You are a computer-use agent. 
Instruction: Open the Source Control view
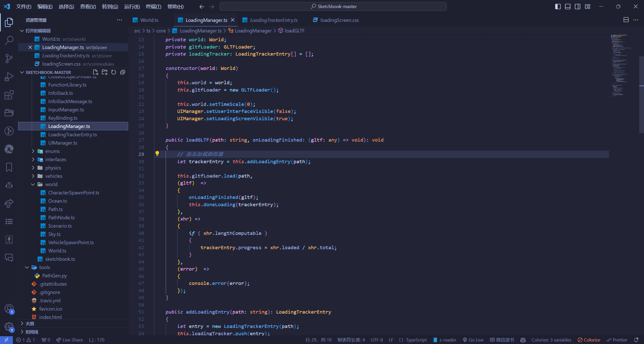(9, 58)
